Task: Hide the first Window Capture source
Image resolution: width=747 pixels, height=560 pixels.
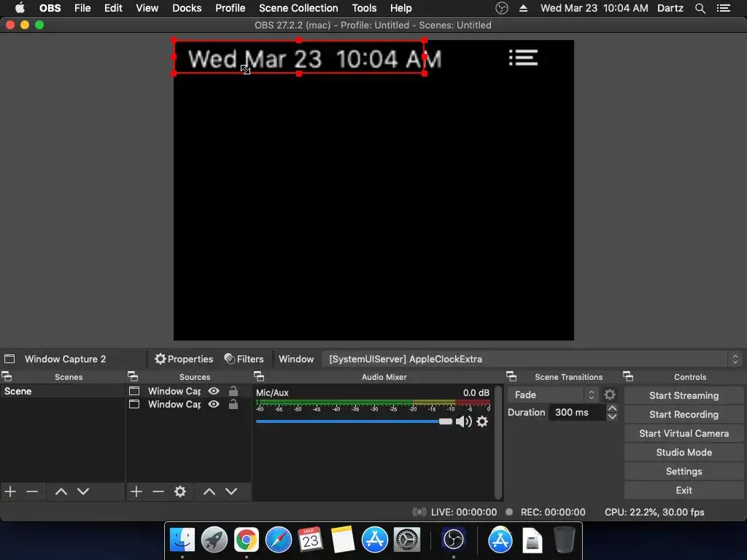Action: point(214,391)
